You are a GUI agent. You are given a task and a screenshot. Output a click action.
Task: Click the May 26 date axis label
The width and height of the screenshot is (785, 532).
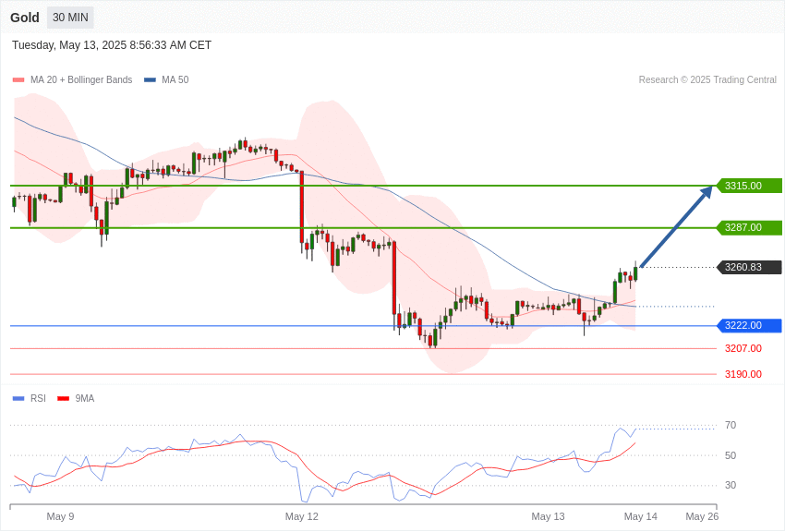(x=702, y=516)
